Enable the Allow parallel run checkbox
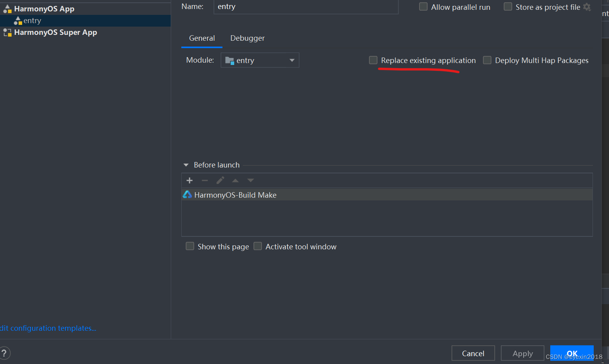This screenshot has width=609, height=364. pyautogui.click(x=423, y=7)
